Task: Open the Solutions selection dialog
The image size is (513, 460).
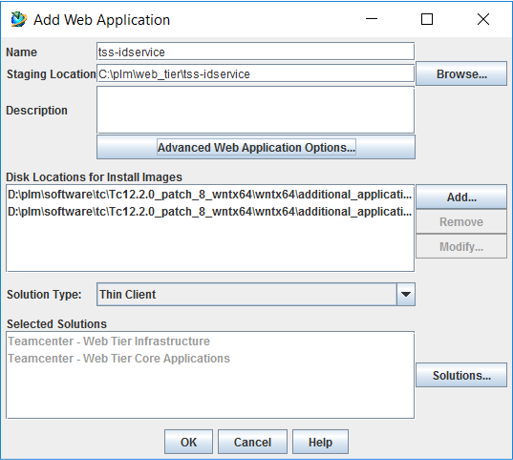Action: (461, 375)
